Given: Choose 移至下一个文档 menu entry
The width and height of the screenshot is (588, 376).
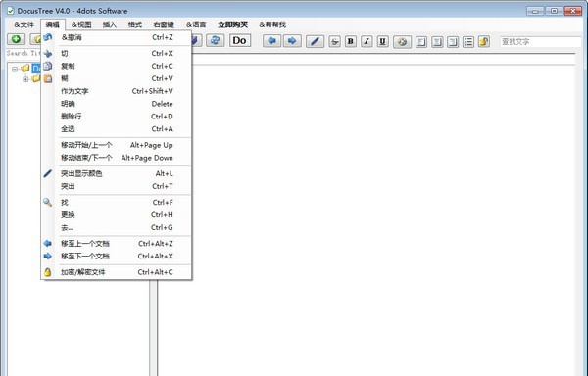Looking at the screenshot, I should click(117, 257).
